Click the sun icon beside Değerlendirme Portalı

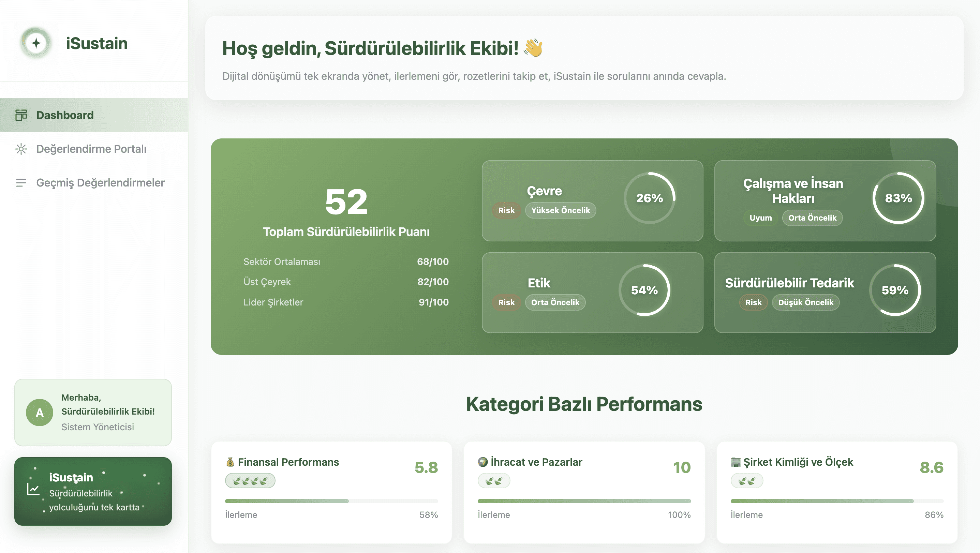[21, 149]
